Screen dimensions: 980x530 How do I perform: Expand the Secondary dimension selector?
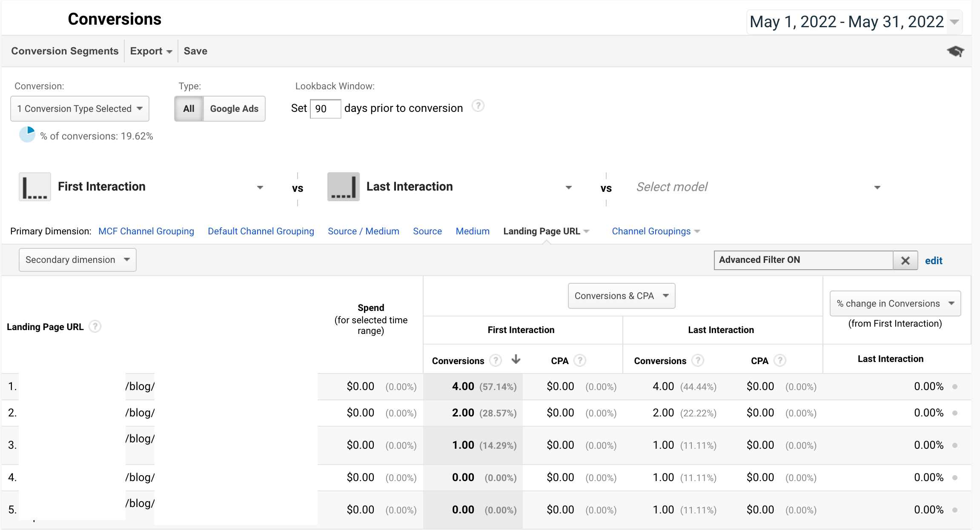(77, 259)
